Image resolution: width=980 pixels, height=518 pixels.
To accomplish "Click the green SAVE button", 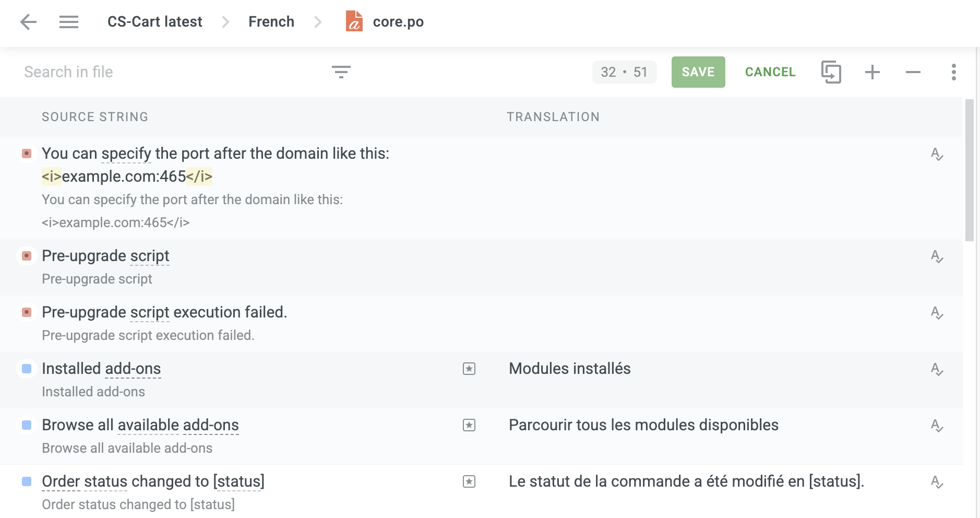I will pyautogui.click(x=698, y=72).
